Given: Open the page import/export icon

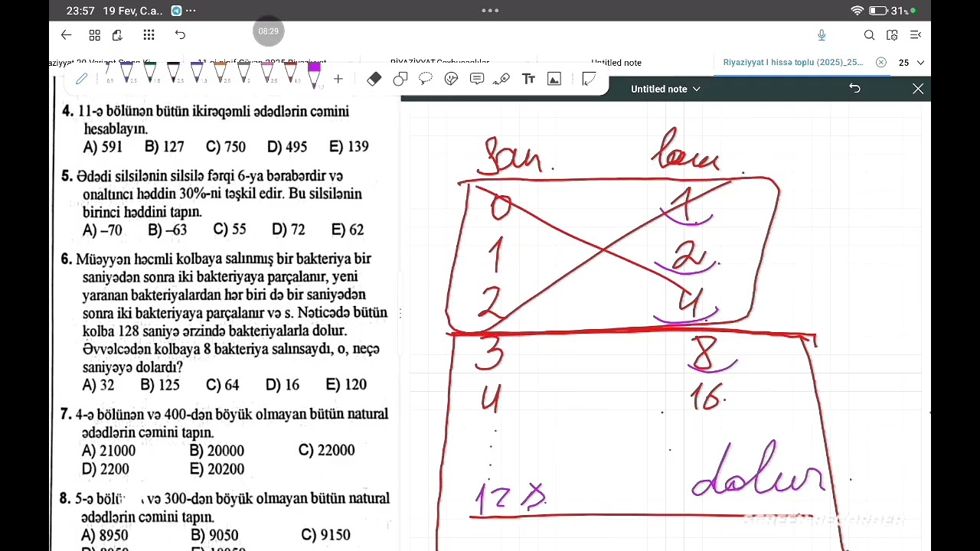Looking at the screenshot, I should coord(117,35).
